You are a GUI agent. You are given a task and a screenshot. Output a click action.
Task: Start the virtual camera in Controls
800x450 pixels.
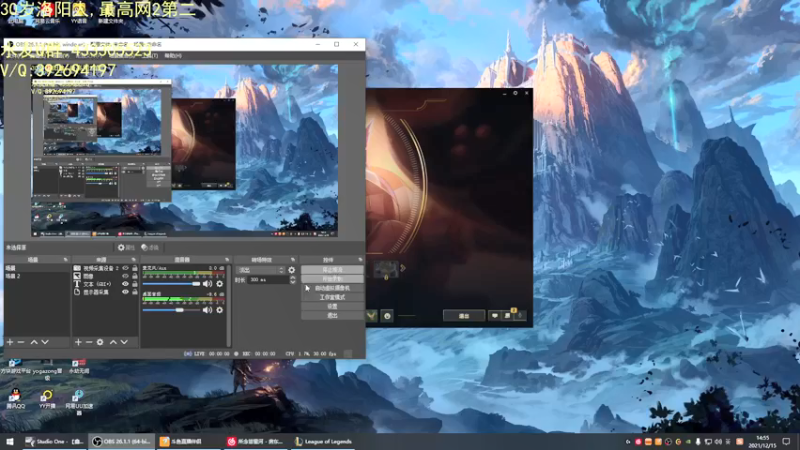coord(332,288)
